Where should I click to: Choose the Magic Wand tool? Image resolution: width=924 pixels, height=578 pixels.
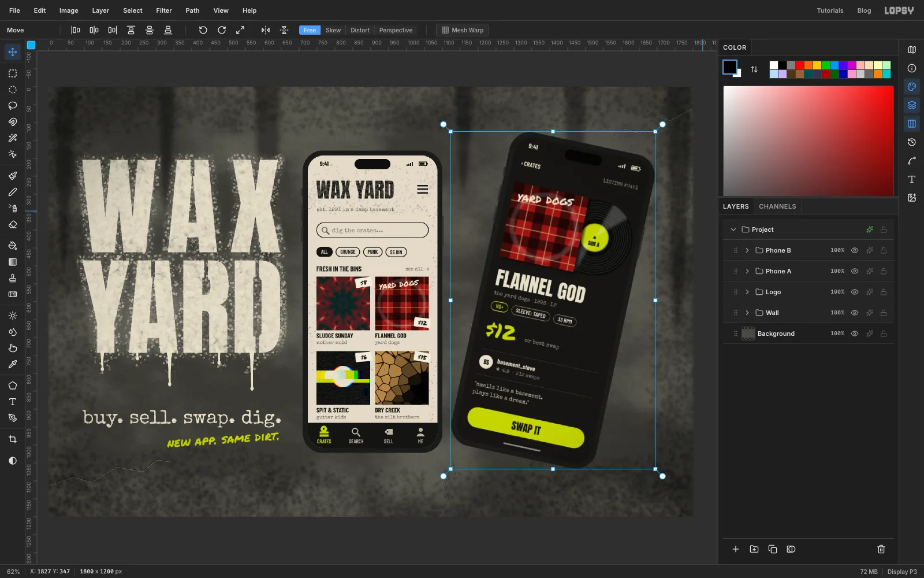coord(13,138)
